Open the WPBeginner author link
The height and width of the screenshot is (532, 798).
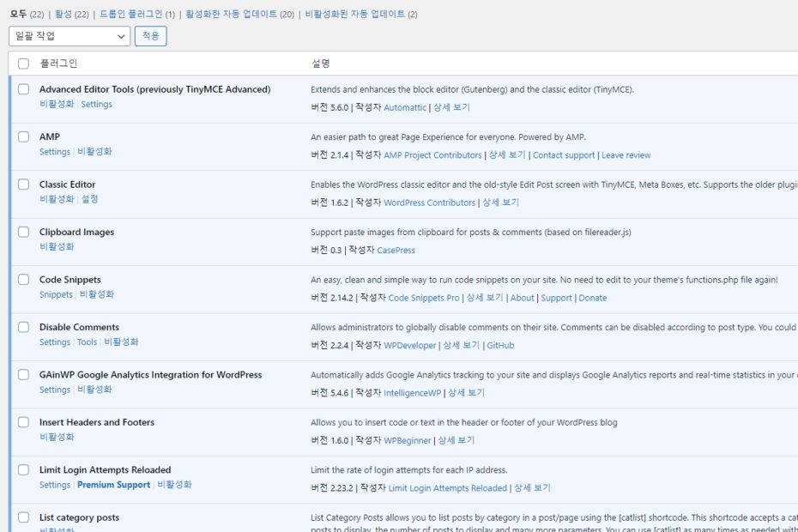pyautogui.click(x=407, y=440)
